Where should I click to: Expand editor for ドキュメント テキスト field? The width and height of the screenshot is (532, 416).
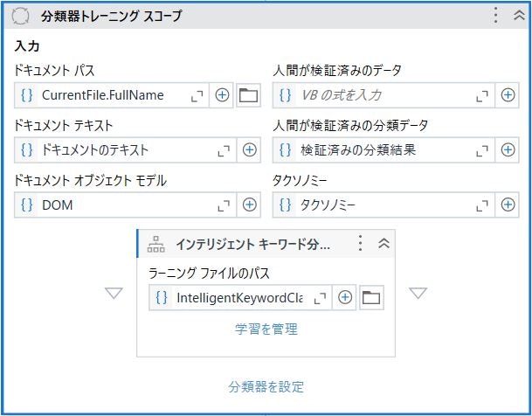tap(224, 150)
